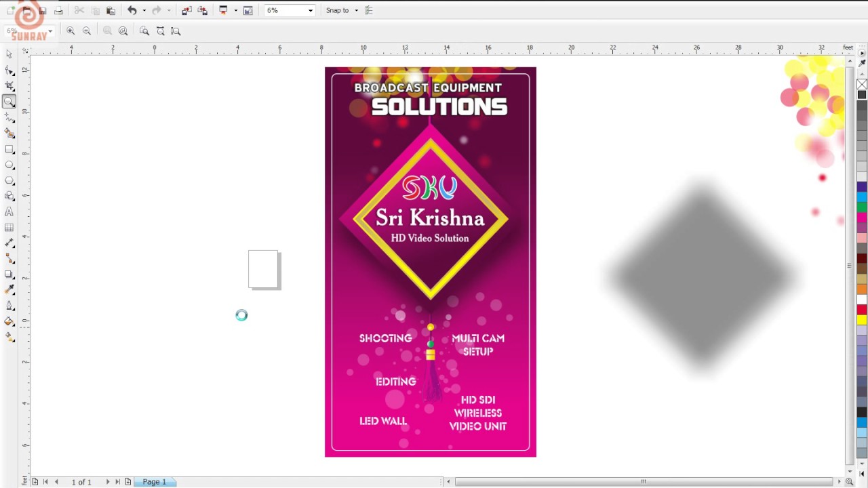Select the Polygon tool
Screen dimensions: 868x488
tap(9, 180)
